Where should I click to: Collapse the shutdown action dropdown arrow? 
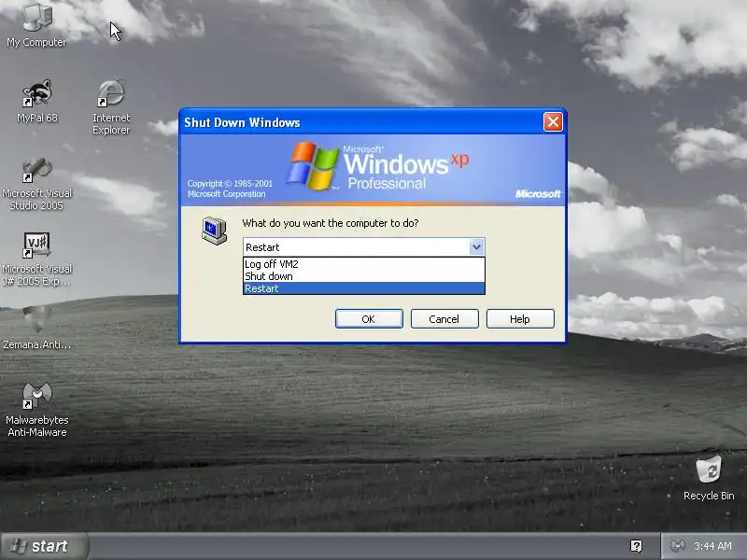click(x=476, y=247)
